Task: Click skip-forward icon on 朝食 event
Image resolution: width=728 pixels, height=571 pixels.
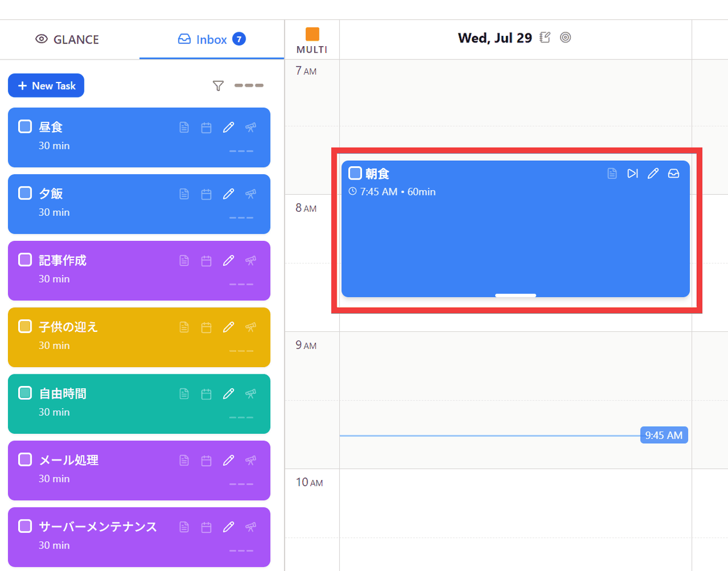Action: coord(633,174)
